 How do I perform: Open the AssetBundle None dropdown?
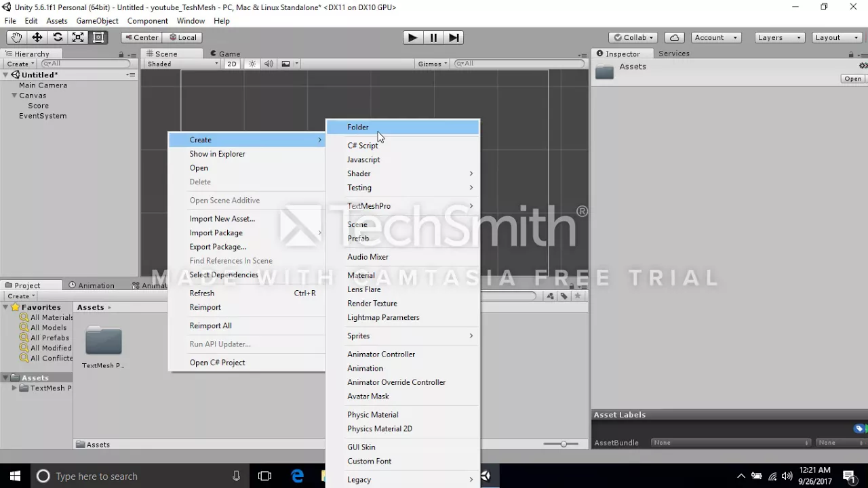[730, 443]
